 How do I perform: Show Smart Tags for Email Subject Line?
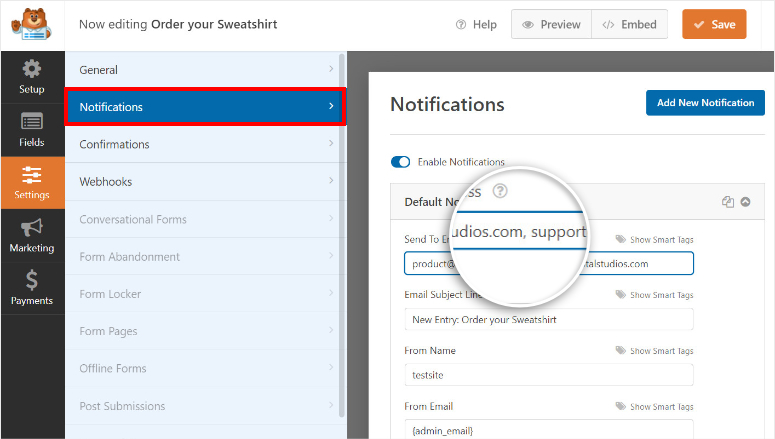point(654,295)
